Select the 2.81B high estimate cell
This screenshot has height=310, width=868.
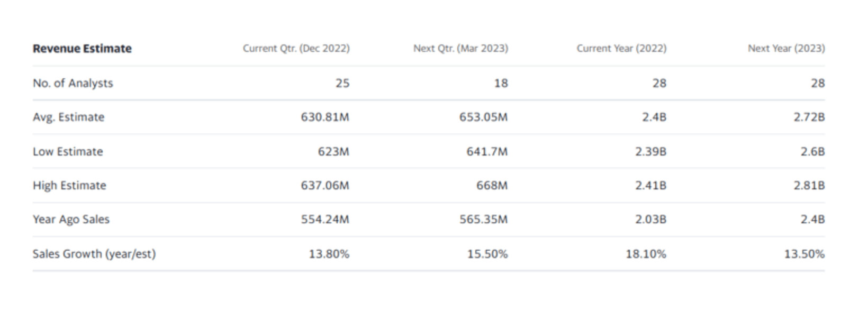pos(809,185)
